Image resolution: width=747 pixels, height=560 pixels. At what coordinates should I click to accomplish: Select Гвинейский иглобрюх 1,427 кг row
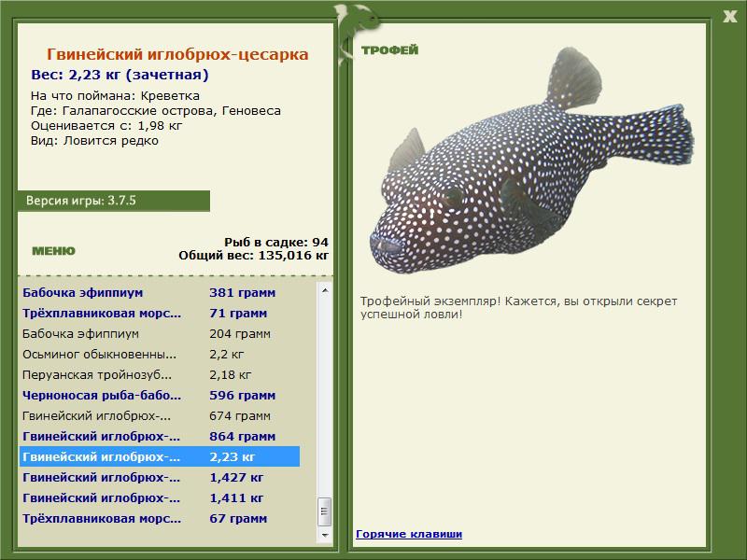click(x=160, y=477)
